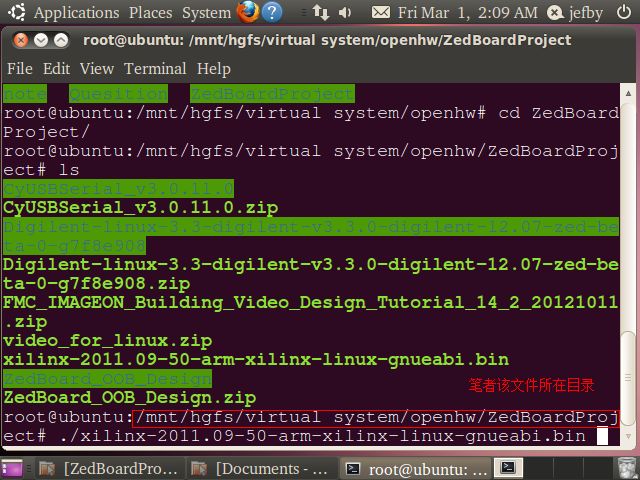
Task: Switch to Documents taskbar window
Action: (260, 469)
